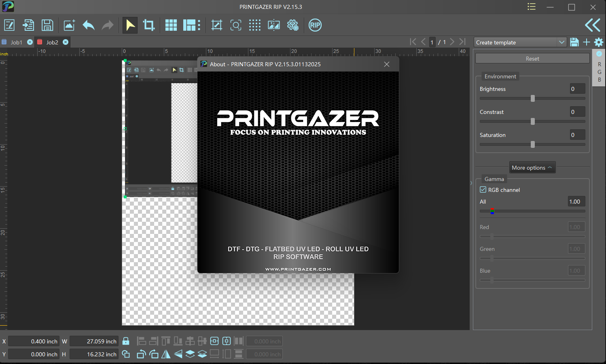606x364 pixels.
Task: Click the fit-to-page scale icon
Action: click(217, 25)
